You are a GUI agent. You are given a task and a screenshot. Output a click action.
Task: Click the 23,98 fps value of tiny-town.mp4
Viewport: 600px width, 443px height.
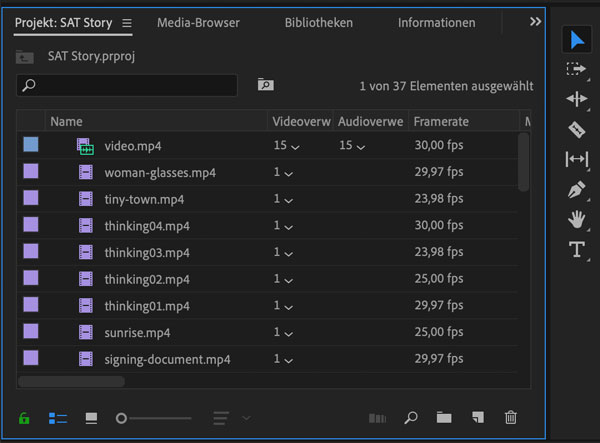click(x=439, y=199)
